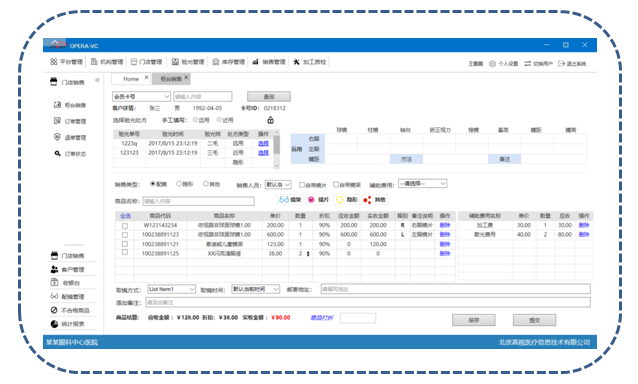The width and height of the screenshot is (638, 384).
Task: Click 选择 link for prescription 123123
Action: (263, 153)
